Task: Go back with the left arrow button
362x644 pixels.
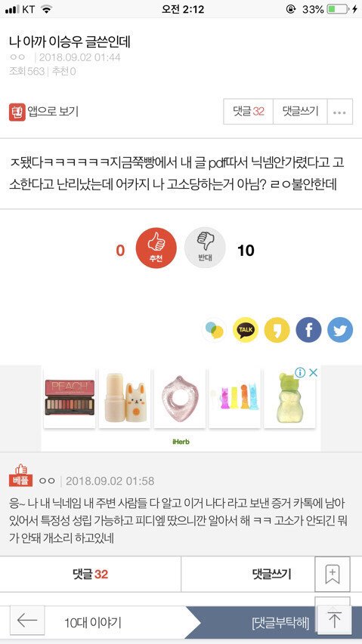Action: (27, 620)
